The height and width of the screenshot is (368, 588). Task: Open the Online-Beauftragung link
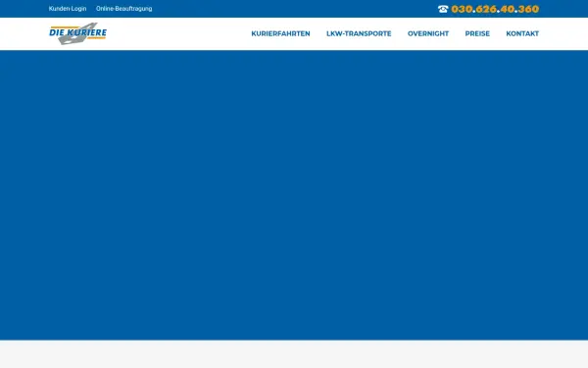124,9
